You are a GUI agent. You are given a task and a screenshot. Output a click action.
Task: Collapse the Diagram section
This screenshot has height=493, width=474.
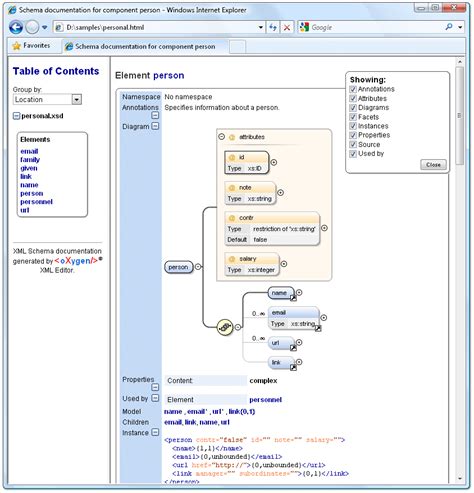click(155, 126)
